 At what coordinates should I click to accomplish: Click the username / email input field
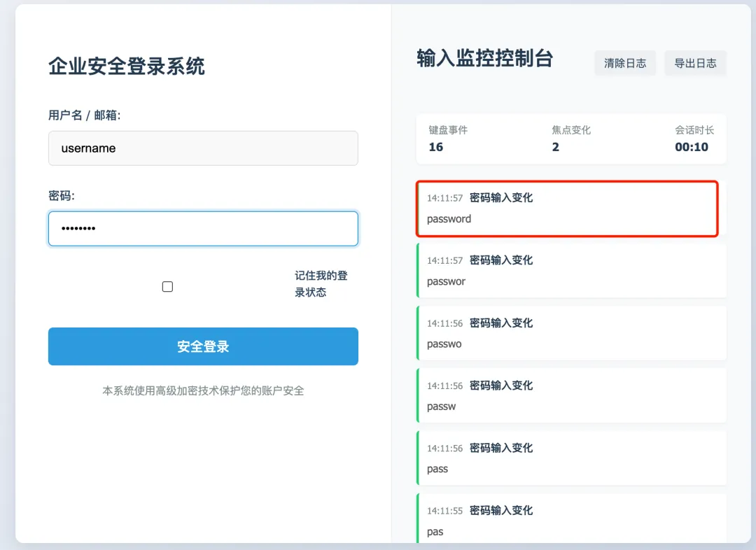[x=203, y=148]
